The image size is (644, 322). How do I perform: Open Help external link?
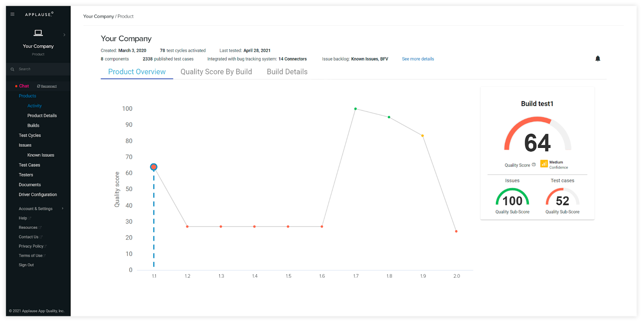point(25,218)
